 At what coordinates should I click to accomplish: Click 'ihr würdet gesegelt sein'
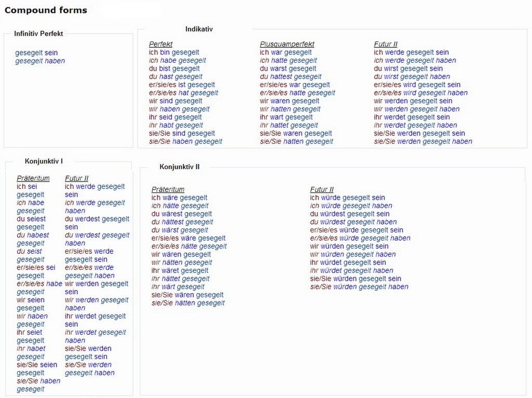pos(348,263)
